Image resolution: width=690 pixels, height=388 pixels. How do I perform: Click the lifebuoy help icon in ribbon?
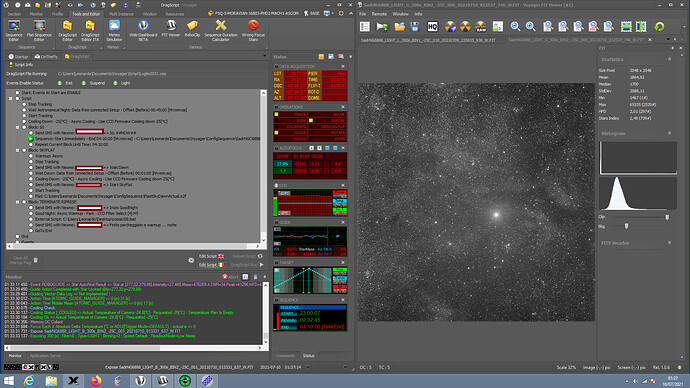pos(341,14)
